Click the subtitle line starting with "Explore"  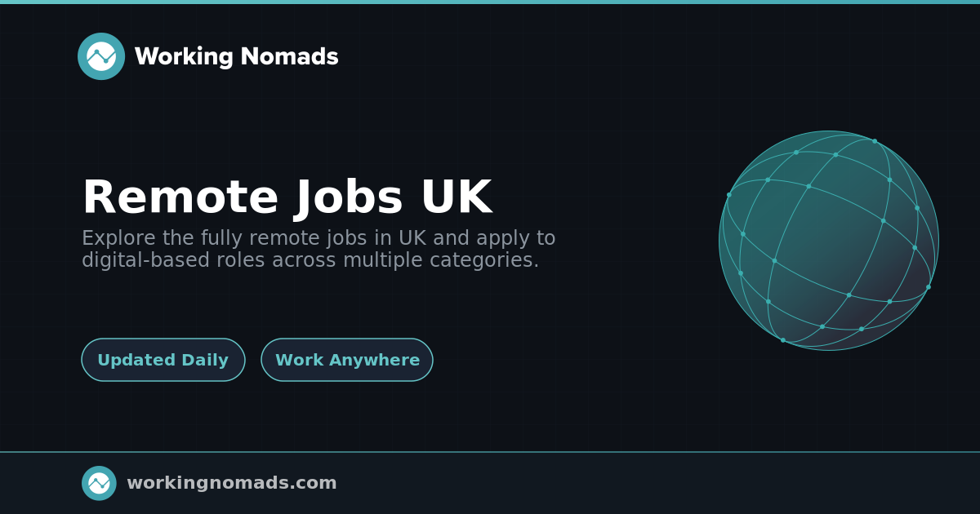click(318, 238)
